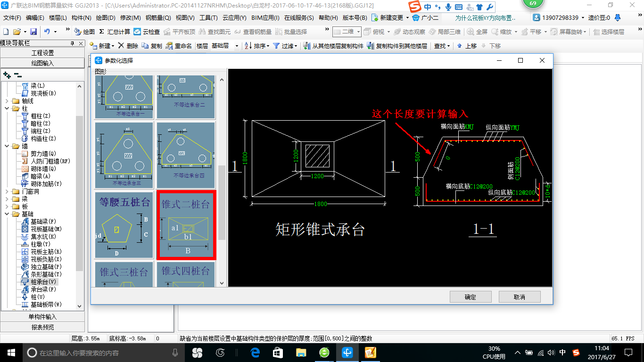Viewport: 644px width, 362px height.
Task: Select 剪力墙(Q) in component tree
Action: [43, 154]
